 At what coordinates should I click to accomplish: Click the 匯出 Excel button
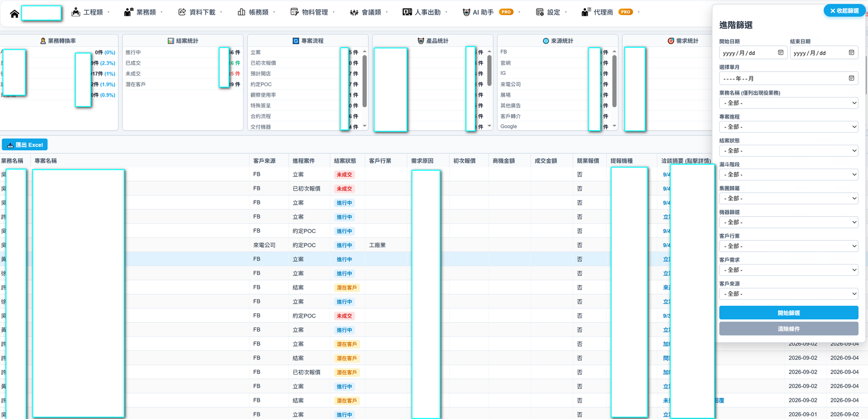[25, 145]
